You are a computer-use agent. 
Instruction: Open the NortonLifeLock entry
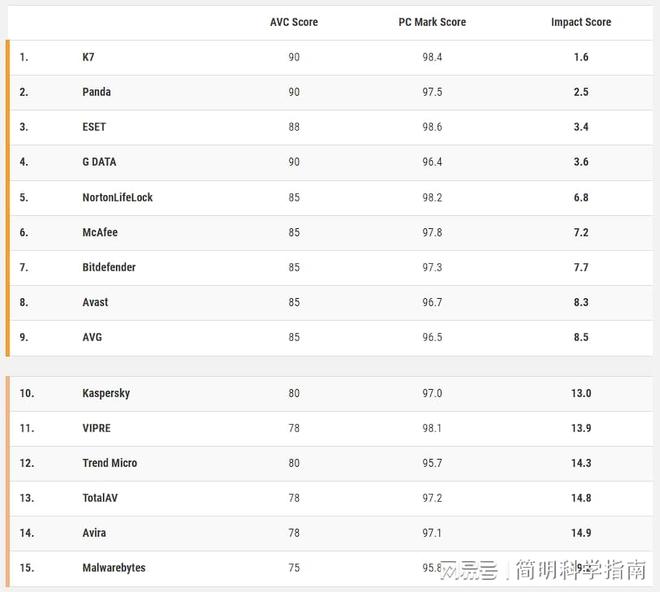(118, 197)
